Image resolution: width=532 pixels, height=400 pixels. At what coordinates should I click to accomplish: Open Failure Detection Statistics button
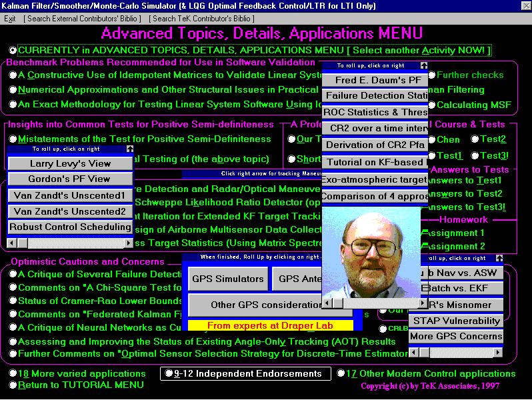coord(375,96)
